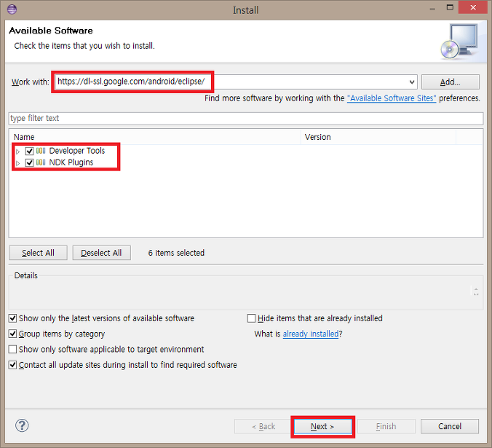Select the NDK Plugins row text
Viewport: 492px width, 448px height.
(71, 162)
